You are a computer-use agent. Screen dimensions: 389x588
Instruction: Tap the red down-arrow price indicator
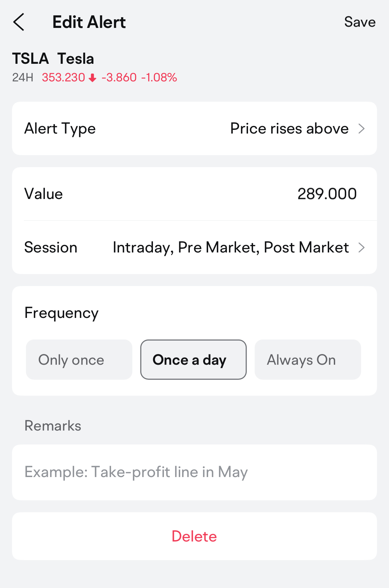pos(93,78)
